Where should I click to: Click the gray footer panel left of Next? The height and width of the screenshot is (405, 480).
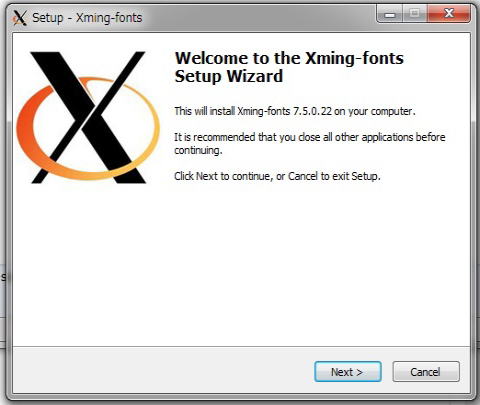coord(163,370)
